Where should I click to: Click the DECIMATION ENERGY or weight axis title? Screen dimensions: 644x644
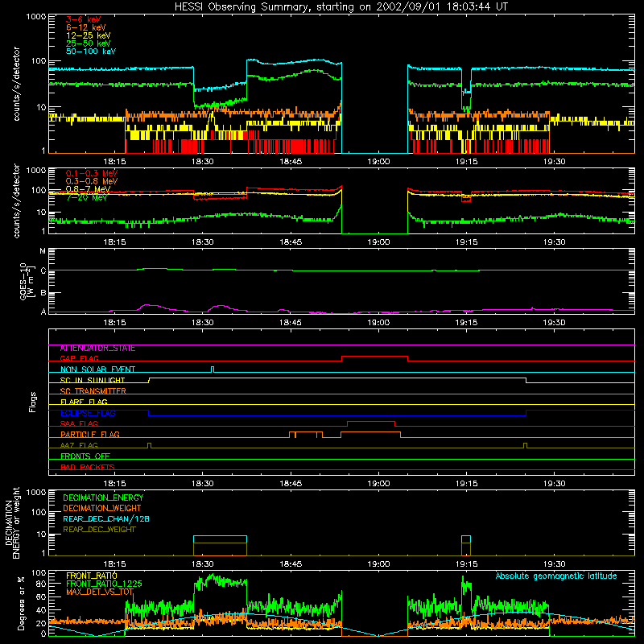[12, 523]
